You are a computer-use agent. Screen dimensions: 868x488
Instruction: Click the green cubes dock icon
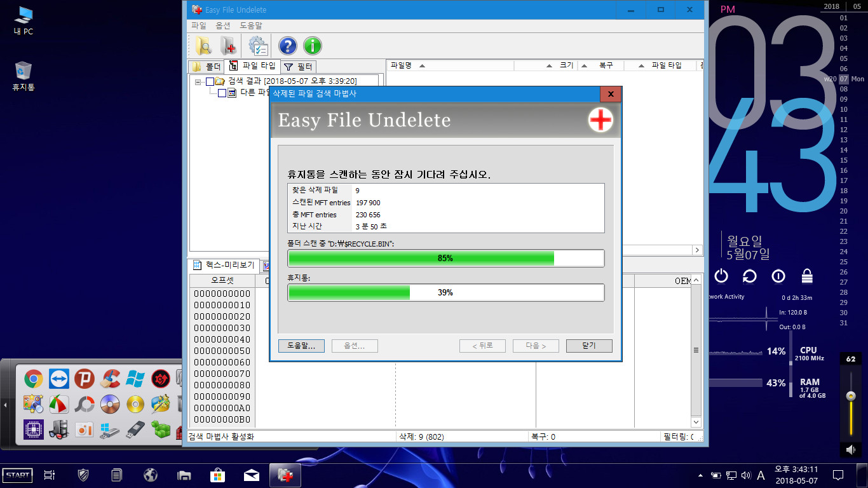pyautogui.click(x=160, y=430)
